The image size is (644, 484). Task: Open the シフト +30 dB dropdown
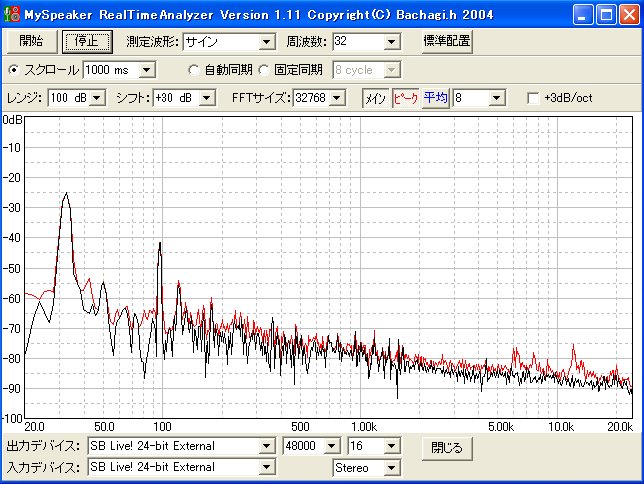tap(207, 98)
